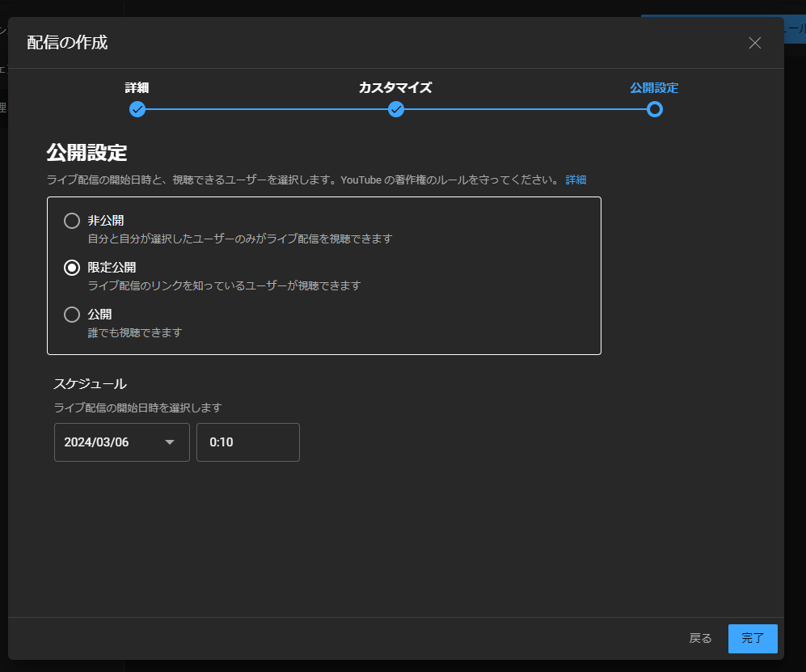
Task: Switch to the カスタマイズ step label
Action: [x=395, y=88]
